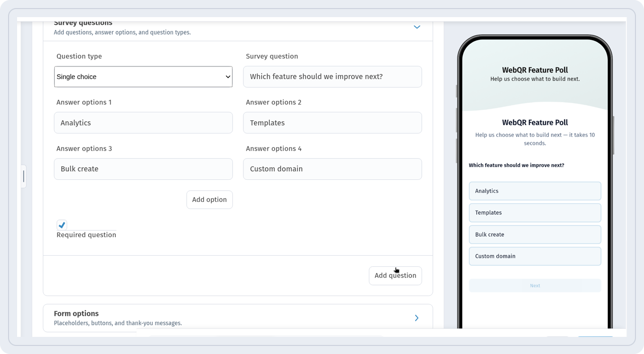
Task: Collapse the Survey questions section chevron
Action: point(417,27)
